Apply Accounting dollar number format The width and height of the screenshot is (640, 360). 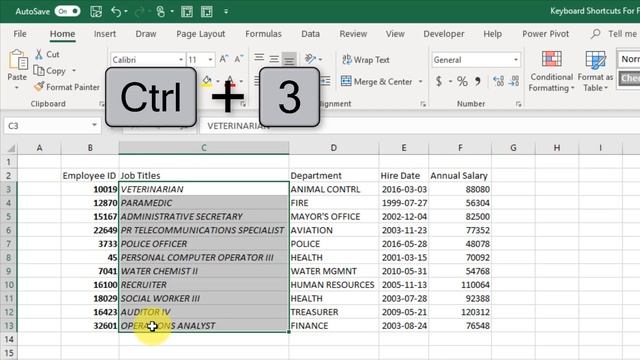pos(439,81)
